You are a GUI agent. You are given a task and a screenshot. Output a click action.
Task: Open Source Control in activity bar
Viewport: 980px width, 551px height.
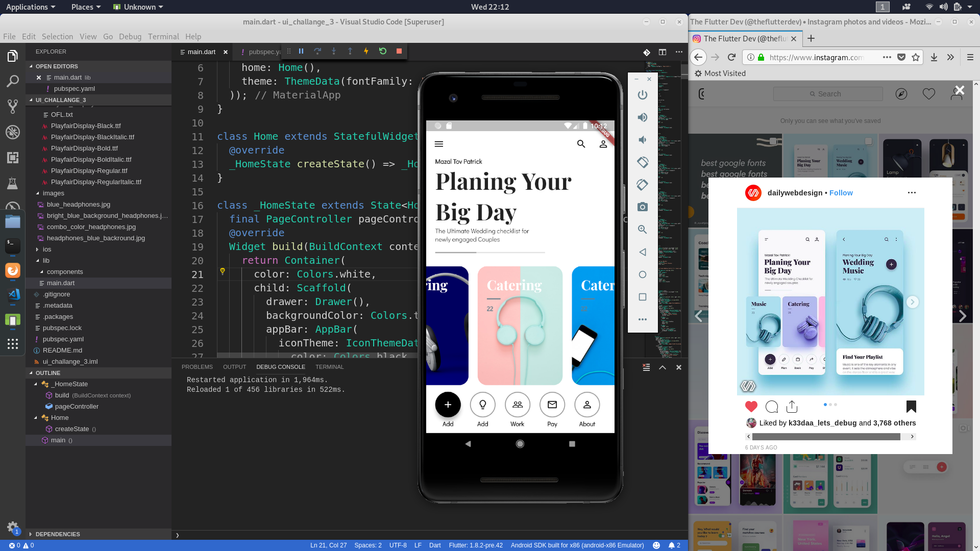(x=13, y=106)
